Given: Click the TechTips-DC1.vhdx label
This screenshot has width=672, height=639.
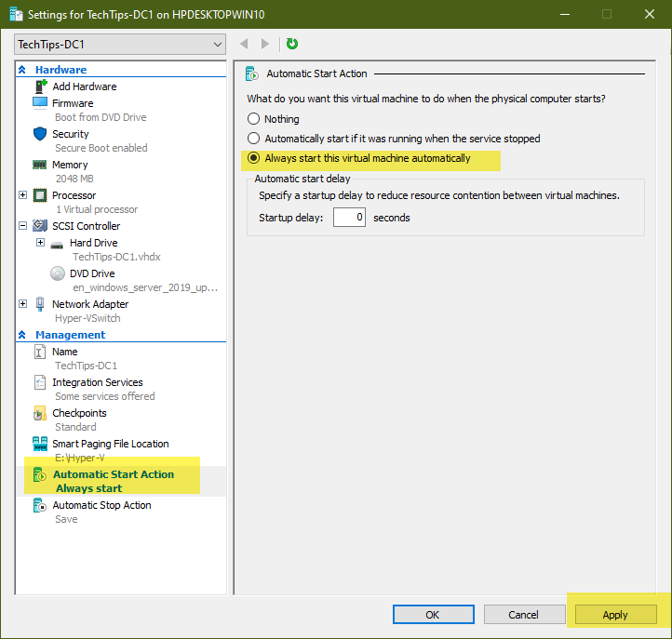Looking at the screenshot, I should tap(116, 257).
